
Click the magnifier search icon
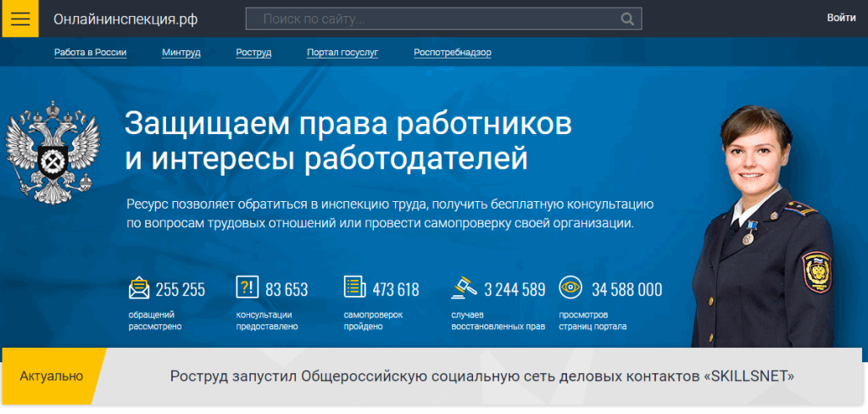coord(627,19)
